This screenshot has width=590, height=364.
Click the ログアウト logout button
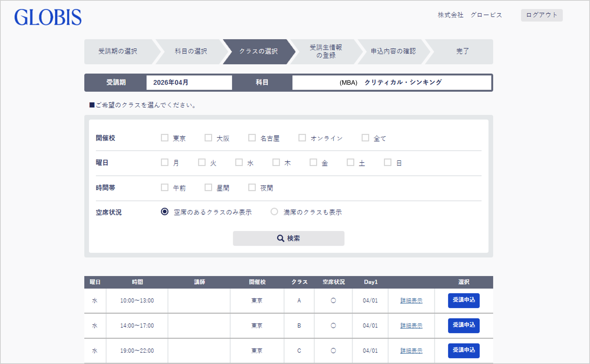(x=541, y=15)
